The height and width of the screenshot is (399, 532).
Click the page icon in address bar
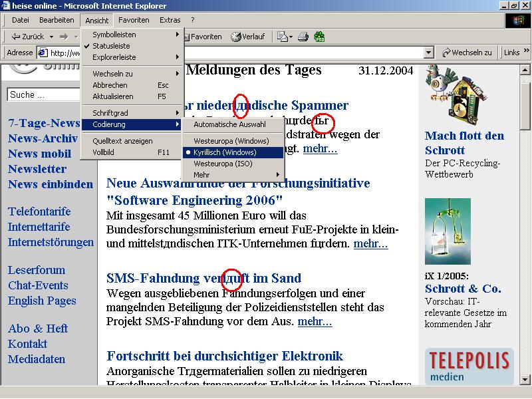[x=43, y=53]
